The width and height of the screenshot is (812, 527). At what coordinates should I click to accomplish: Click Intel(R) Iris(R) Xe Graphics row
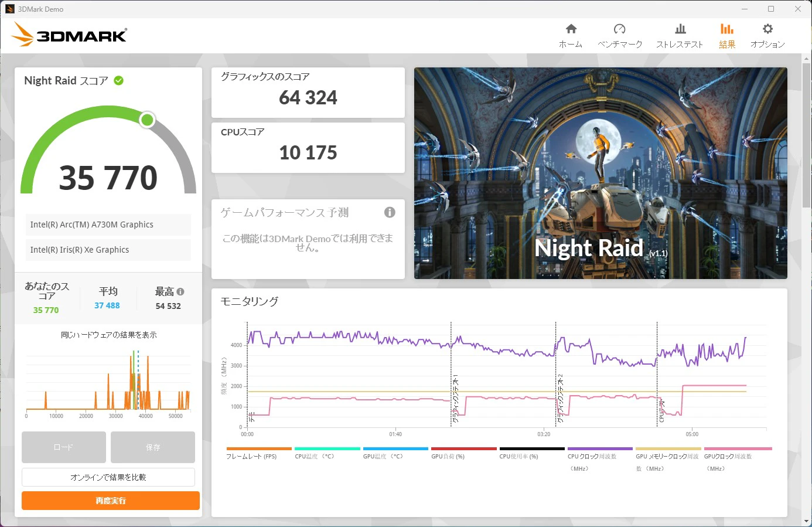[108, 250]
